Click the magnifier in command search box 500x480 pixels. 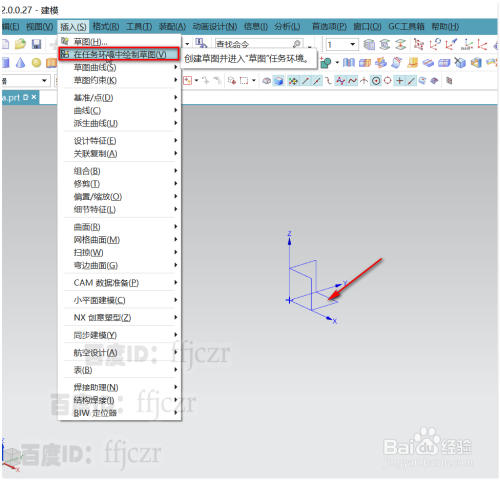(x=296, y=44)
